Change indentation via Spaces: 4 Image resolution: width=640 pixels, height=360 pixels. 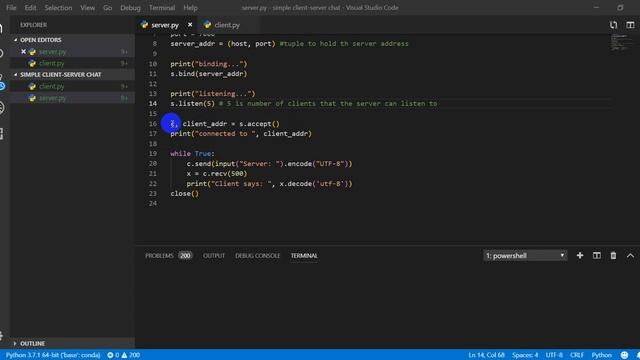pos(525,355)
